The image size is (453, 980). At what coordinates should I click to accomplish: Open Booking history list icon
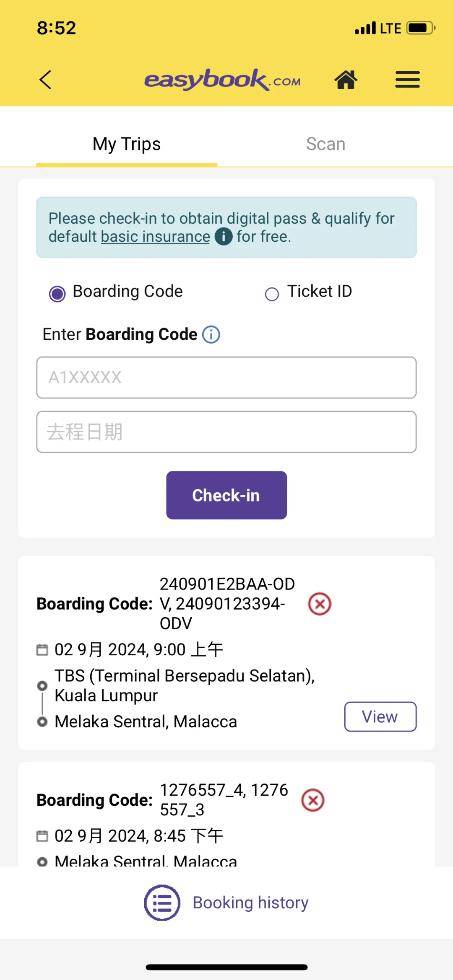[x=162, y=902]
